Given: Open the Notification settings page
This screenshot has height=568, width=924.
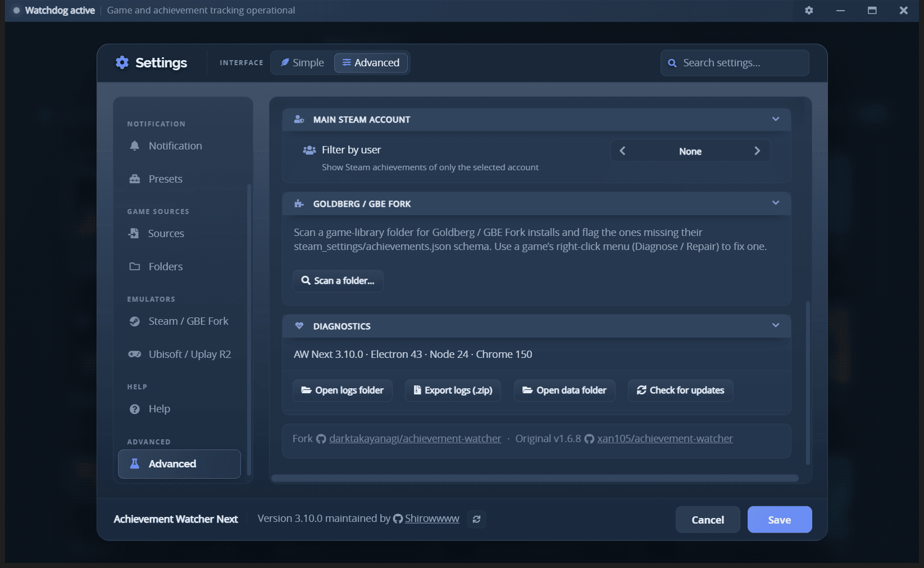Looking at the screenshot, I should coord(179,146).
